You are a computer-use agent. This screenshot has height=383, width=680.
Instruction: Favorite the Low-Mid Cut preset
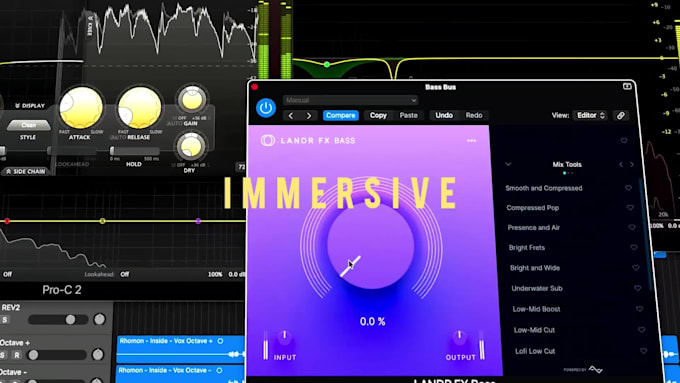click(641, 330)
